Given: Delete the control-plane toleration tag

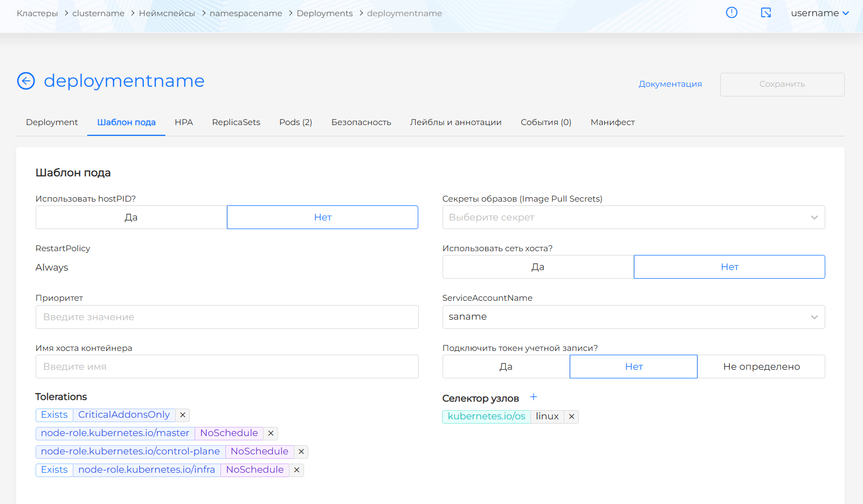Looking at the screenshot, I should click(301, 452).
